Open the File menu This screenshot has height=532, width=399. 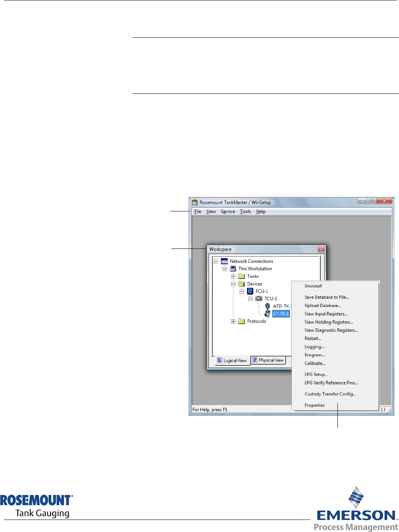pyautogui.click(x=198, y=211)
